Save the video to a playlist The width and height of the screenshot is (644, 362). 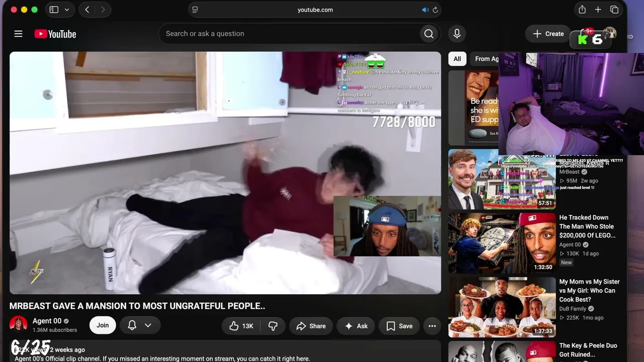point(399,326)
